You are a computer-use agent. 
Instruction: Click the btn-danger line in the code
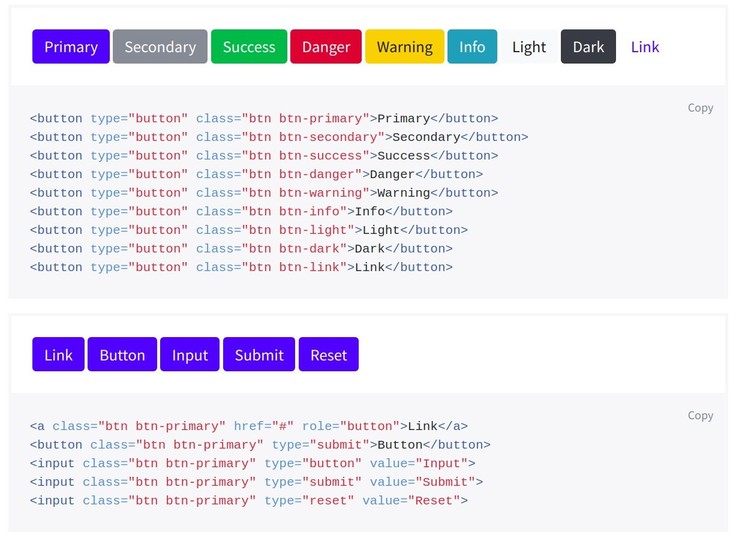(x=256, y=175)
